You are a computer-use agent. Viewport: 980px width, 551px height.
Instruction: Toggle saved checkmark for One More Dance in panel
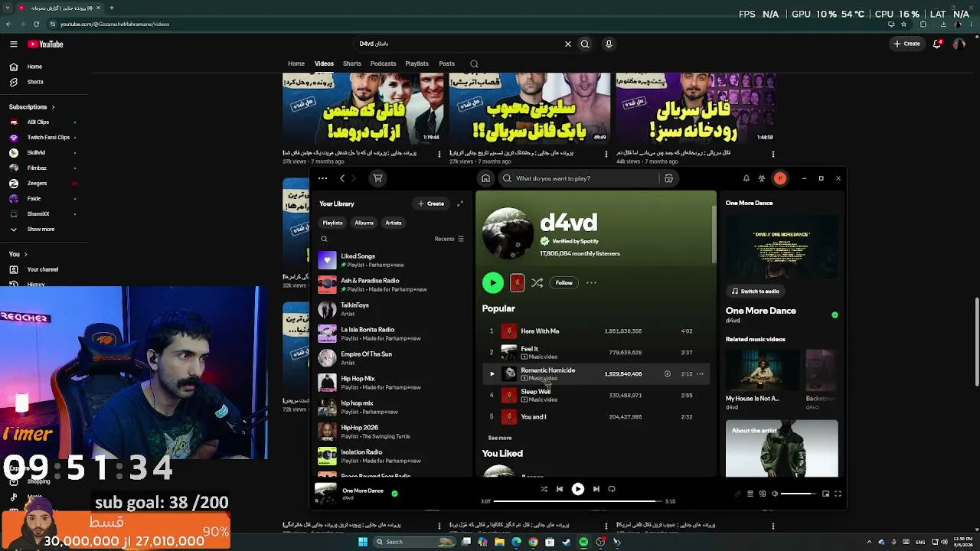[x=835, y=315]
